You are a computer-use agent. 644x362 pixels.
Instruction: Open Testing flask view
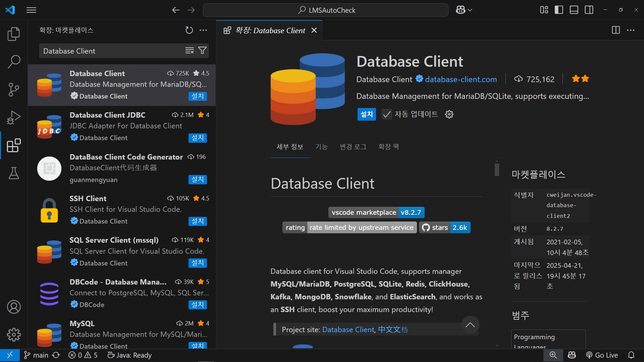click(14, 173)
